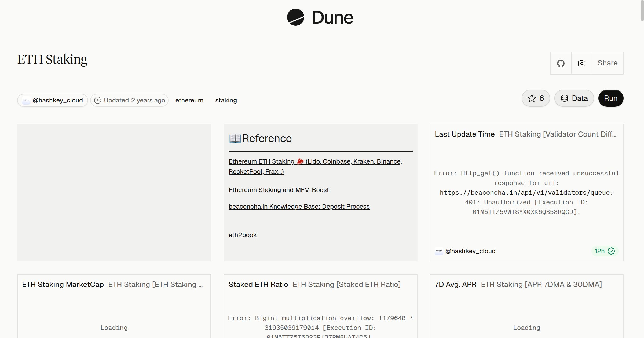Click the Reference heading

[260, 138]
